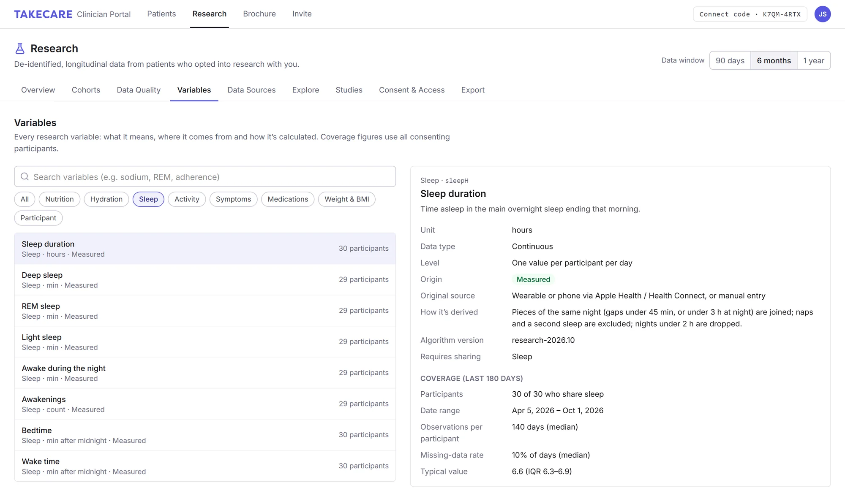Switch to the Data Quality tab

[139, 90]
